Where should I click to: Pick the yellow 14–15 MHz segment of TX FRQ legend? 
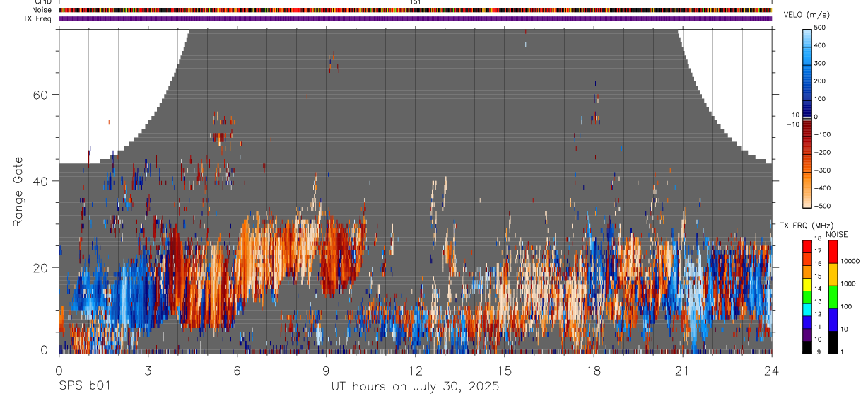(x=807, y=284)
